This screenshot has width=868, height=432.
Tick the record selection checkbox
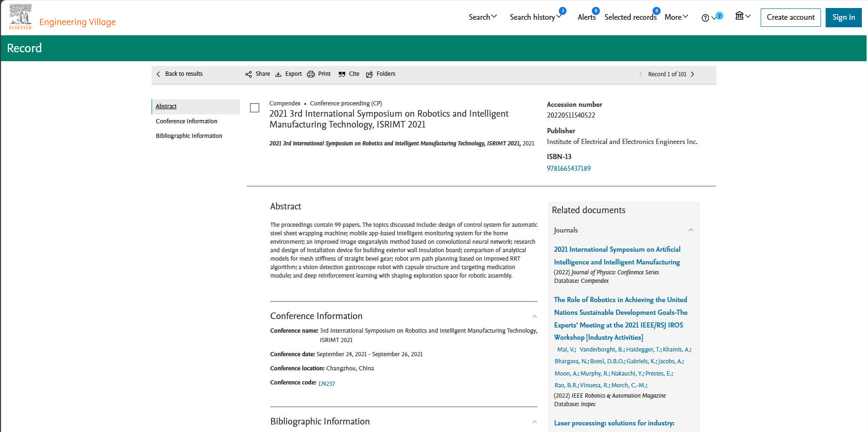(255, 108)
